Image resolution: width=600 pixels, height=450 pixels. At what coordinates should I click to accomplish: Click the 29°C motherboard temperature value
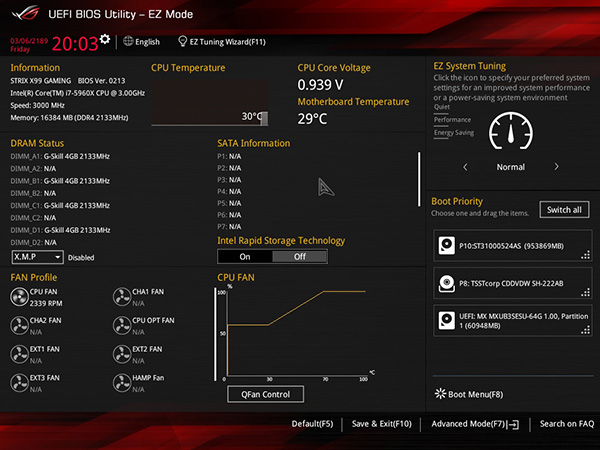313,119
